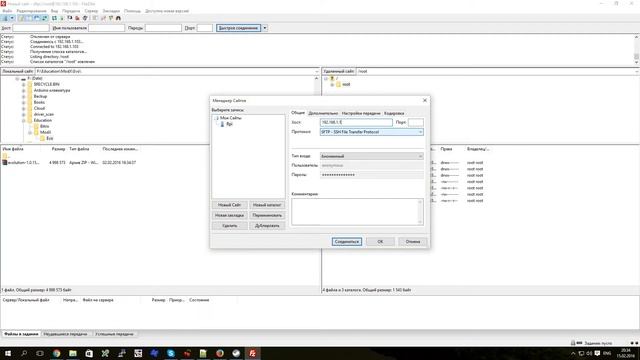The image size is (640, 360).
Task: Expand the $RECYCLE.BIN folder in local tree
Action: point(24,84)
